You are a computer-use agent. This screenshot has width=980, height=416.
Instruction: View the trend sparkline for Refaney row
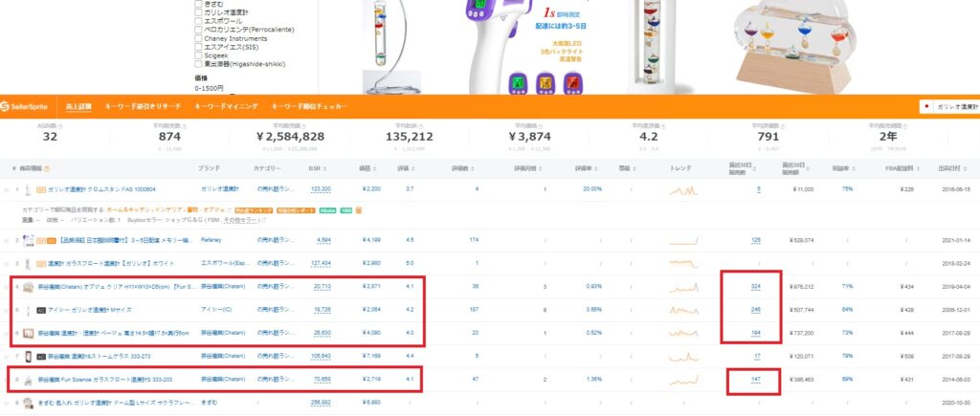(x=683, y=240)
